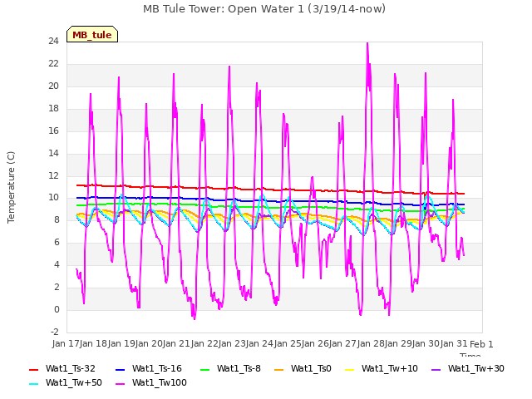Click the Jan 21 x-axis tick label
532x399 pixels.
(x=176, y=343)
